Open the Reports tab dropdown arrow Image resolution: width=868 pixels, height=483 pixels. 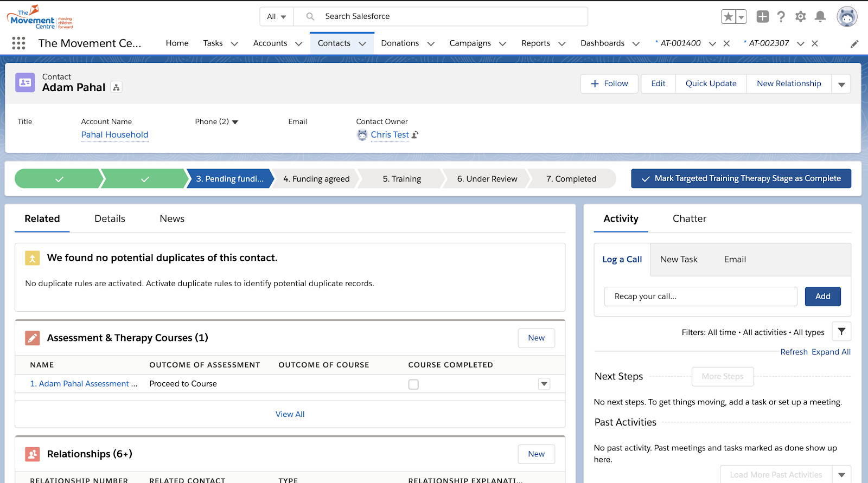pyautogui.click(x=561, y=44)
